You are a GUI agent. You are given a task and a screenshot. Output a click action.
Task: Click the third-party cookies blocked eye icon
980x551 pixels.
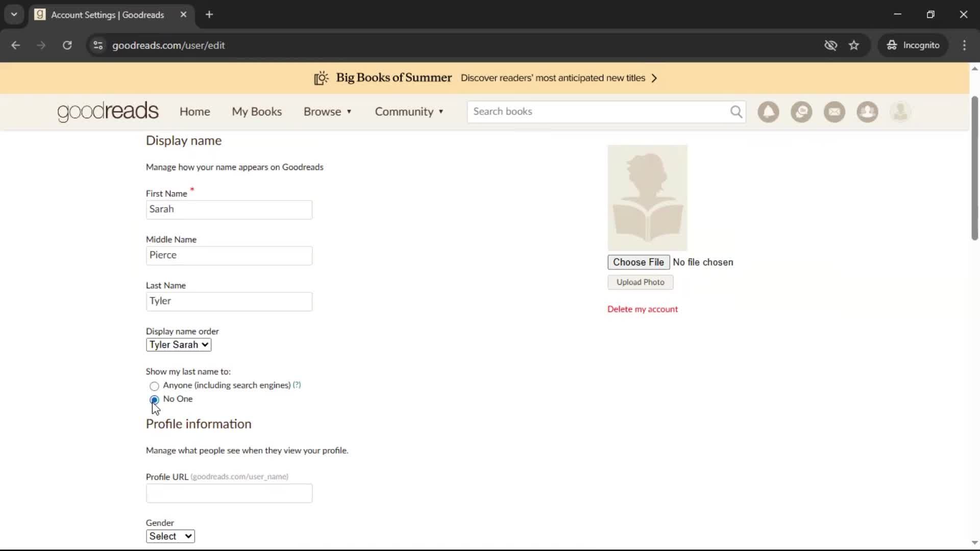[x=830, y=45]
